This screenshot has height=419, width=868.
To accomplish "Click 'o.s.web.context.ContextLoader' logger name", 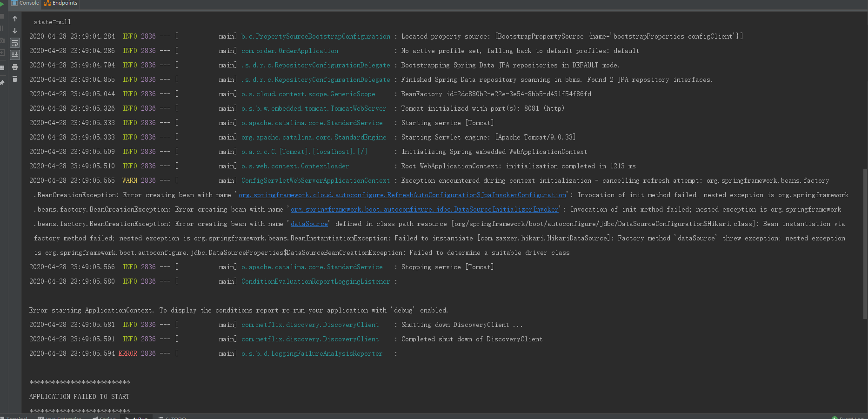I will [295, 166].
